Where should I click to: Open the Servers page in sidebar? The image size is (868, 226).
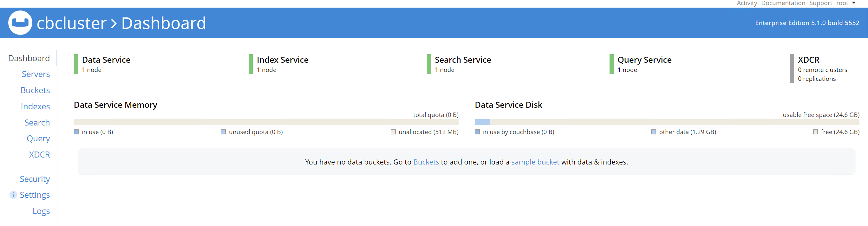(36, 74)
